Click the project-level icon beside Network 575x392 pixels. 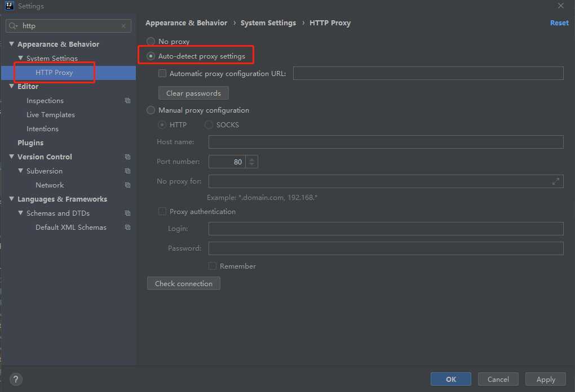tap(127, 185)
